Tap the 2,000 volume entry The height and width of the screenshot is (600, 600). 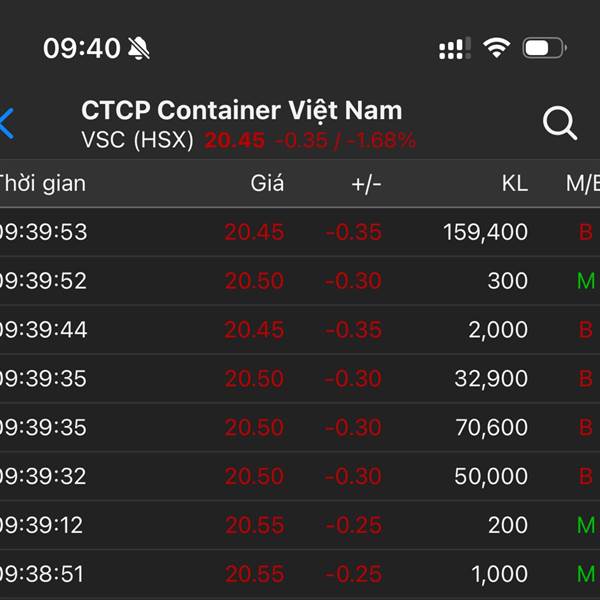pos(498,330)
